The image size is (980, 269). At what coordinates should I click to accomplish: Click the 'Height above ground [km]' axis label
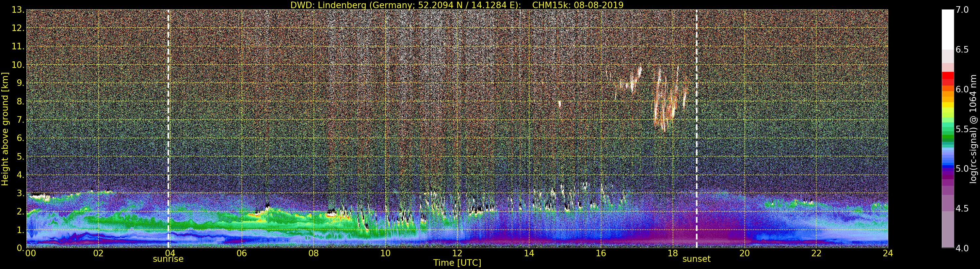[5, 129]
